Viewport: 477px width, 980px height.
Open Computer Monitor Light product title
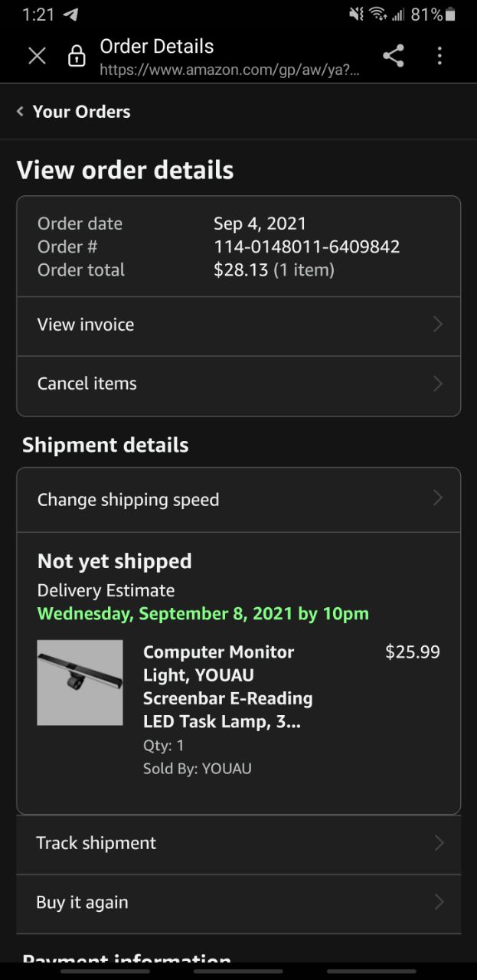[227, 686]
